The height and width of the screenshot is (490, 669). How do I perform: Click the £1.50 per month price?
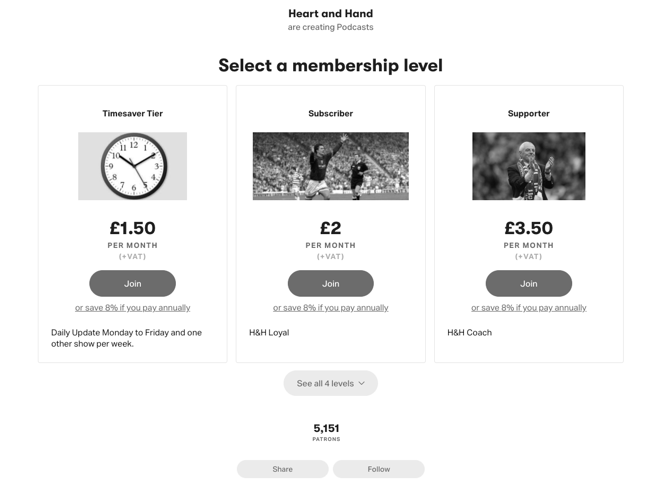point(132,229)
